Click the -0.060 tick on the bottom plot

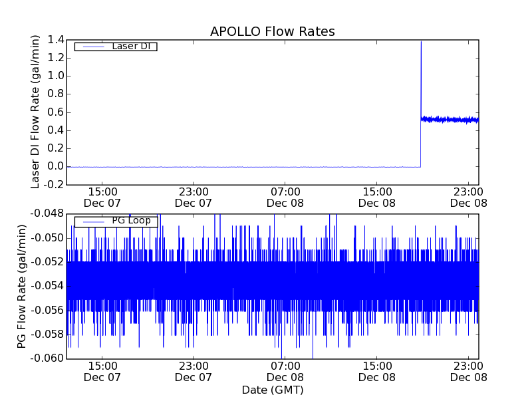[47, 358]
